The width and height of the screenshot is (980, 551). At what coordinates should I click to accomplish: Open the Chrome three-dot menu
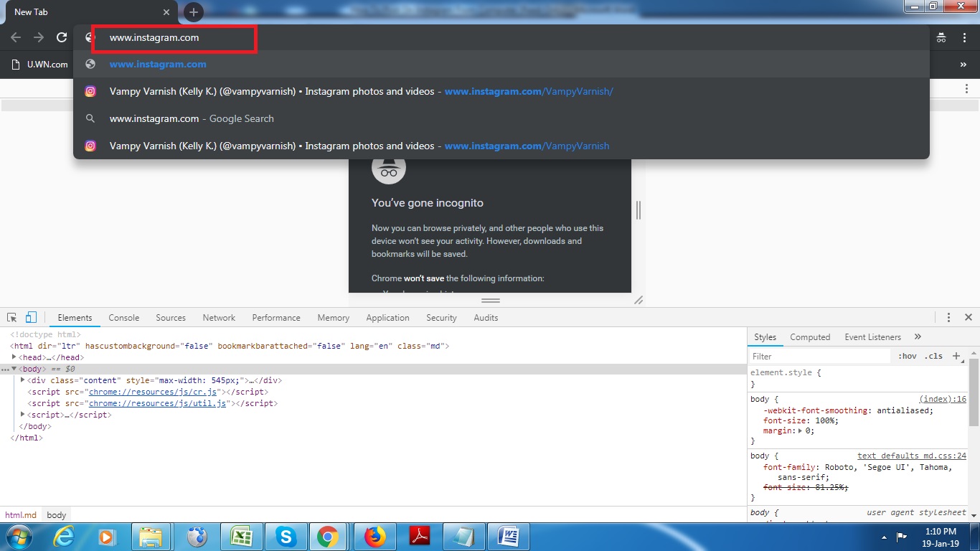click(964, 37)
